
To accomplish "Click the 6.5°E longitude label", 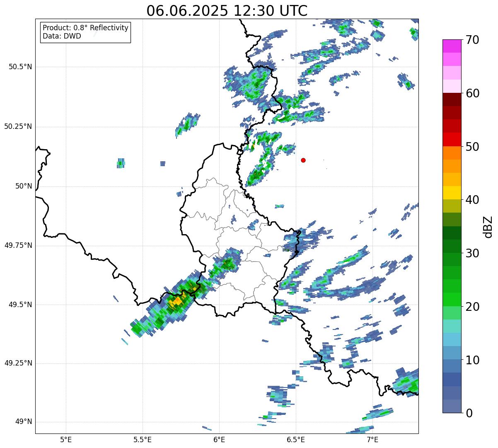I will click(296, 439).
